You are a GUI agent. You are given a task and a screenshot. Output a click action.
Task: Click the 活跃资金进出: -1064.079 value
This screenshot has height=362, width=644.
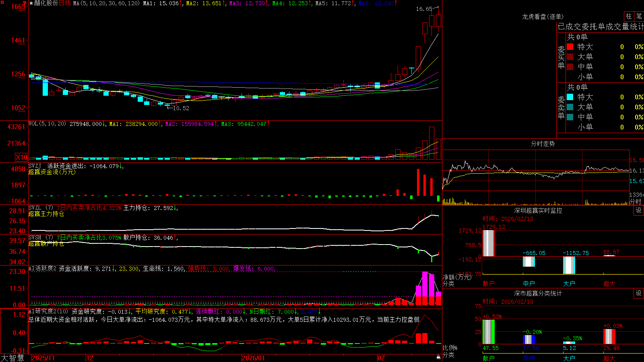(84, 166)
